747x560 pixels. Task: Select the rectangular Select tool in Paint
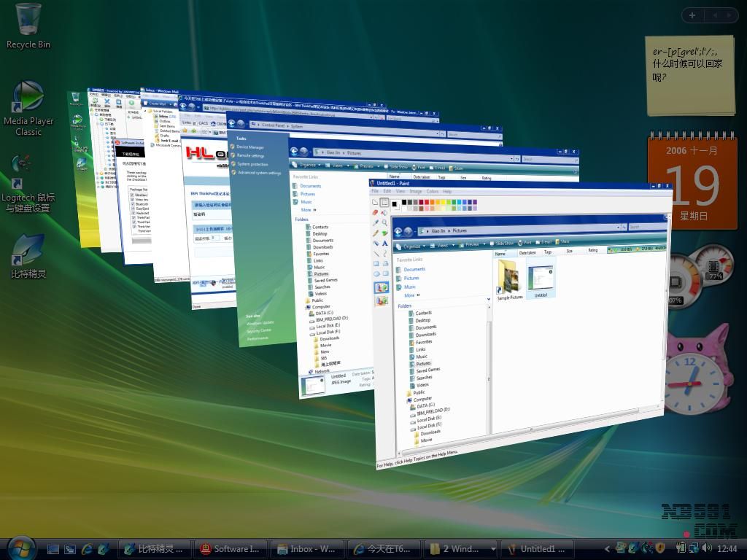click(384, 202)
